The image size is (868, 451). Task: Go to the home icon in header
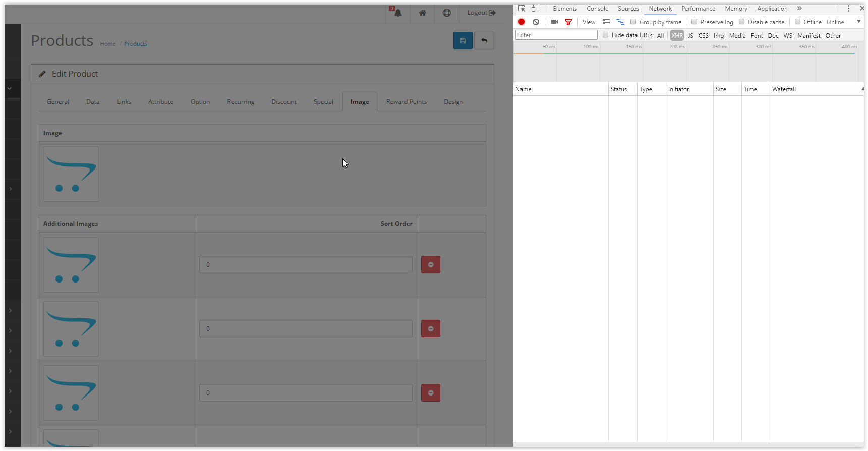point(423,13)
